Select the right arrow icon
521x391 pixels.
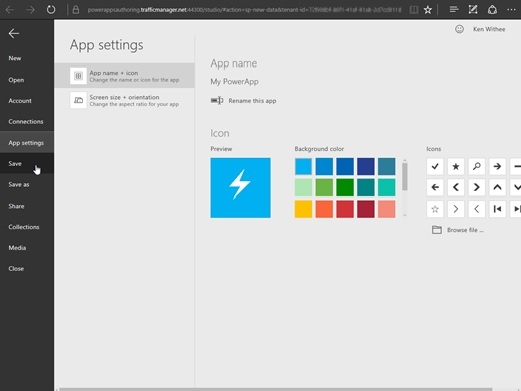pos(497,166)
